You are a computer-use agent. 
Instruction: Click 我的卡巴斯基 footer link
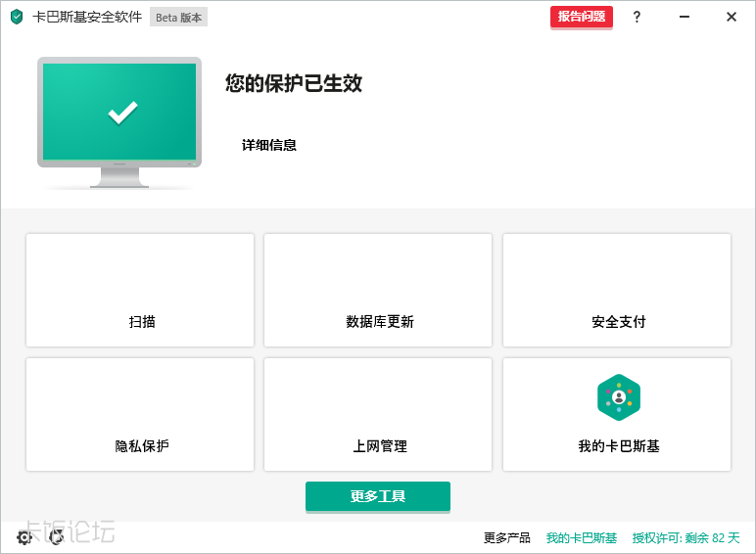[x=582, y=537]
